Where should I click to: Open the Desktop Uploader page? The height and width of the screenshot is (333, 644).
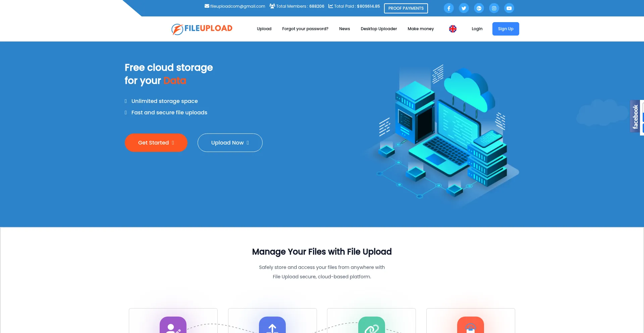click(x=379, y=29)
